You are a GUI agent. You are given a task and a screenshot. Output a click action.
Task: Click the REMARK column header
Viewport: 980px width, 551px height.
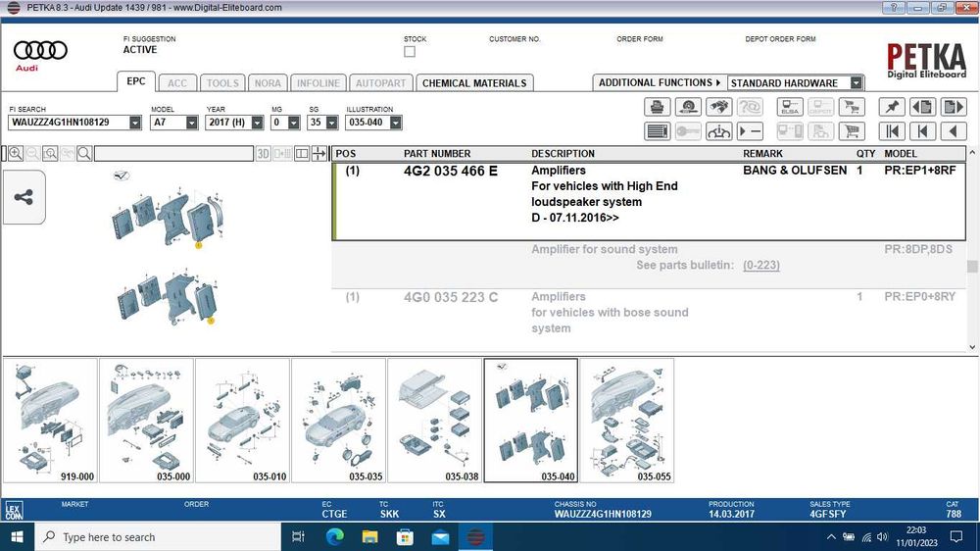pyautogui.click(x=762, y=154)
